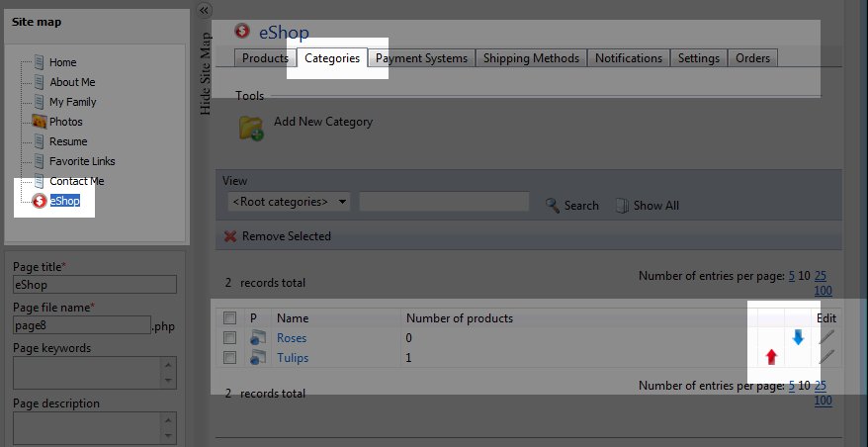Select Photos page in the site map
The image size is (868, 447).
[65, 122]
